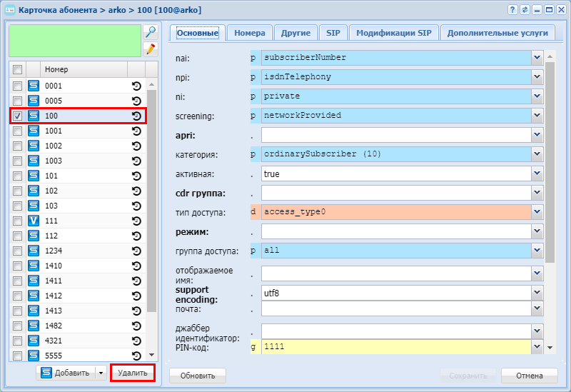Click the PIN-код input field
571x392 pixels.
point(396,346)
